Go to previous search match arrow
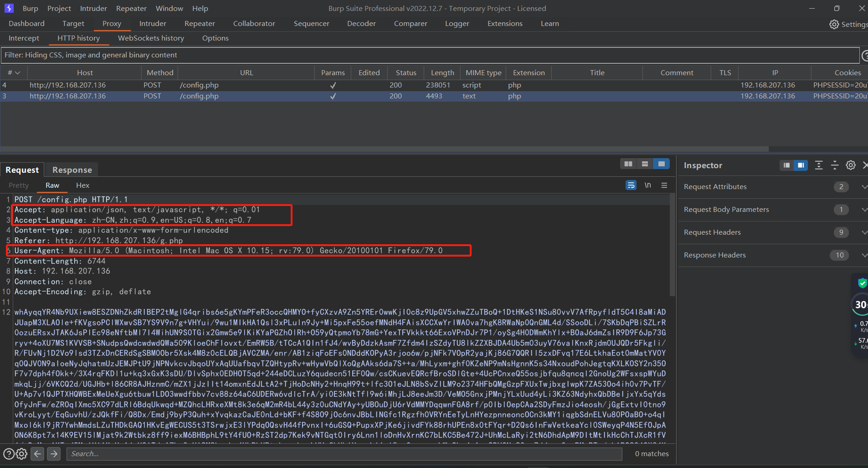Screen dimensions: 868x468 [x=38, y=454]
